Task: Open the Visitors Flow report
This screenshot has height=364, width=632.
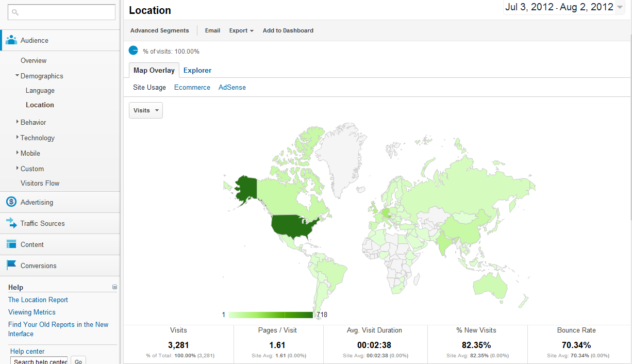Action: coord(40,183)
